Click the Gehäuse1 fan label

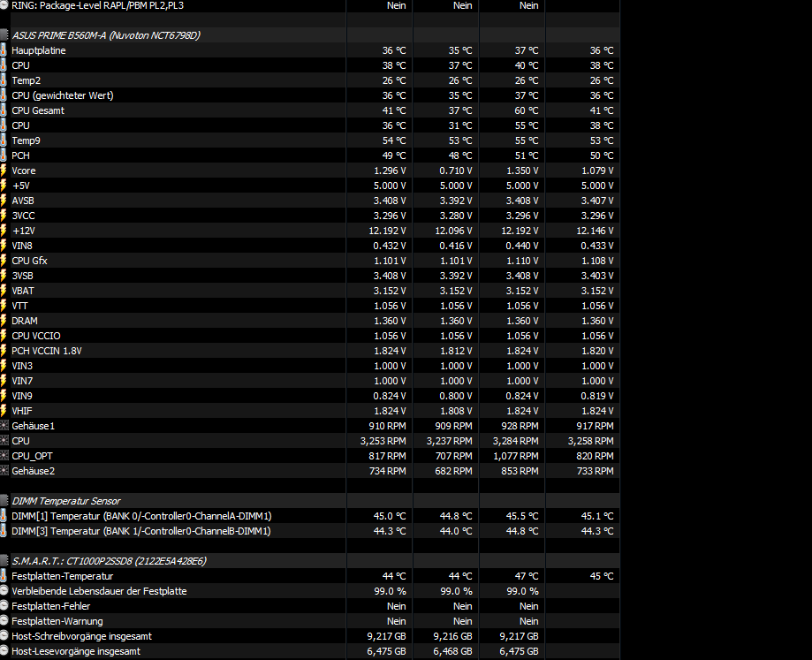point(34,426)
